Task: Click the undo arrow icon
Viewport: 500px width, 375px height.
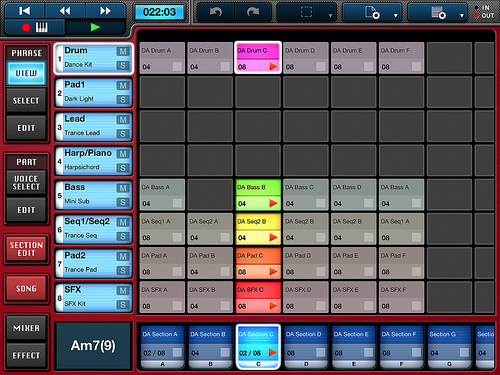Action: coord(216,12)
